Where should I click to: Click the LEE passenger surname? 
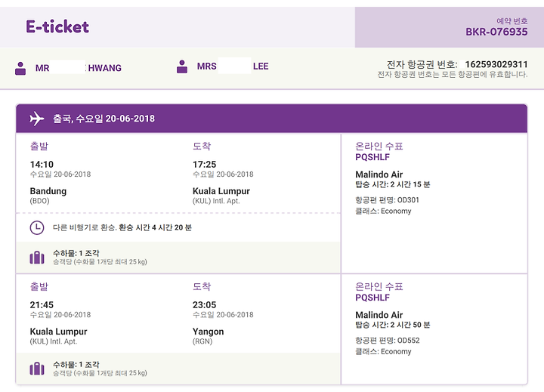point(261,66)
